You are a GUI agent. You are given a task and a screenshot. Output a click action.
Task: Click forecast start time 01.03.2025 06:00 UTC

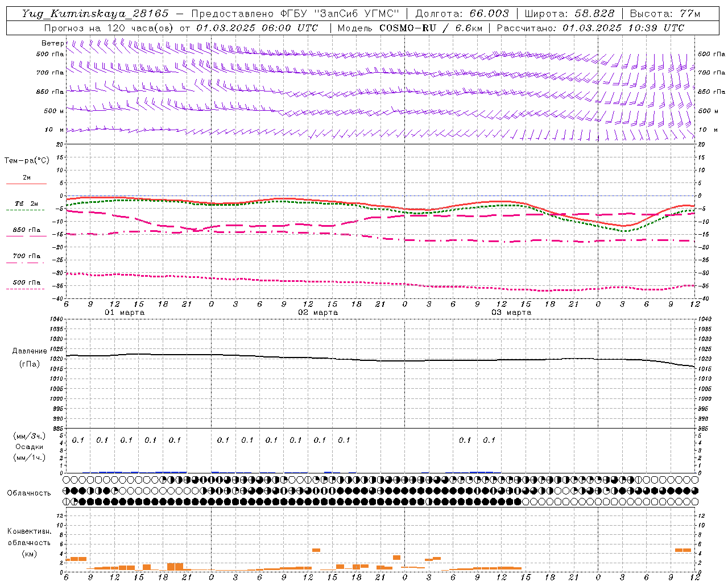click(257, 28)
